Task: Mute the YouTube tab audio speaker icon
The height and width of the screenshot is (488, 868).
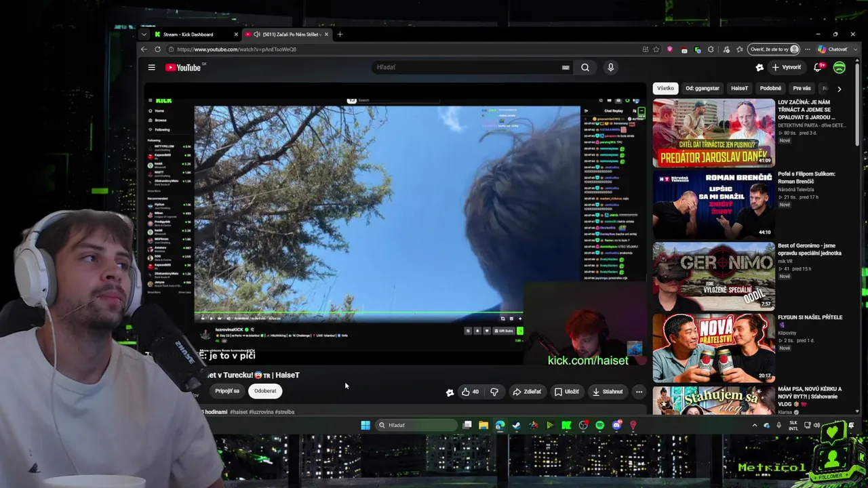Action: point(257,35)
